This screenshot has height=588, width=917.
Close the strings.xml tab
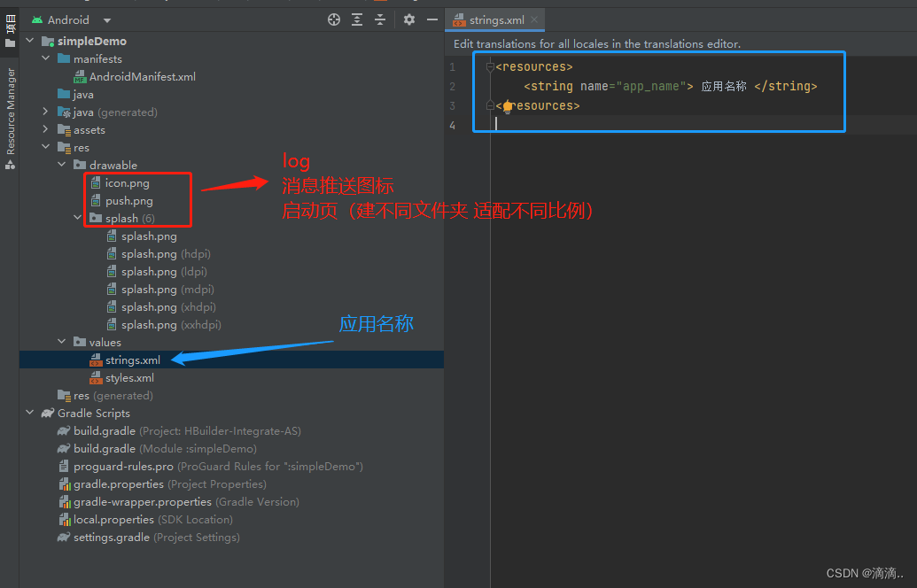532,19
